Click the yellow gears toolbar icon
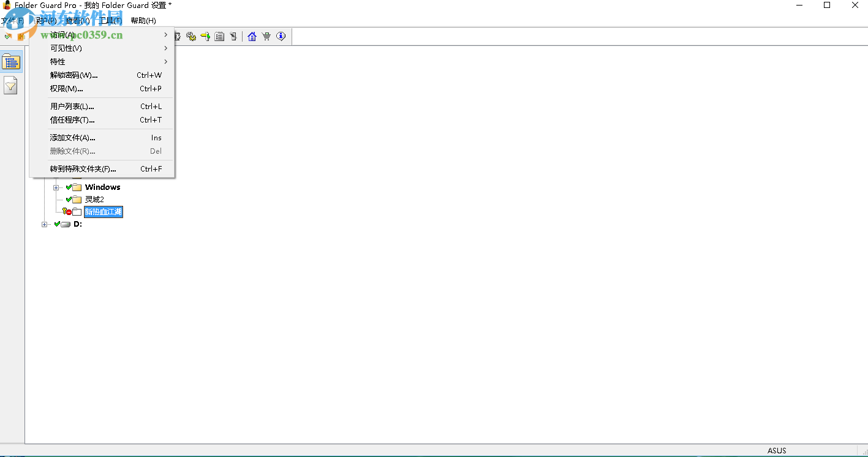 tap(191, 37)
